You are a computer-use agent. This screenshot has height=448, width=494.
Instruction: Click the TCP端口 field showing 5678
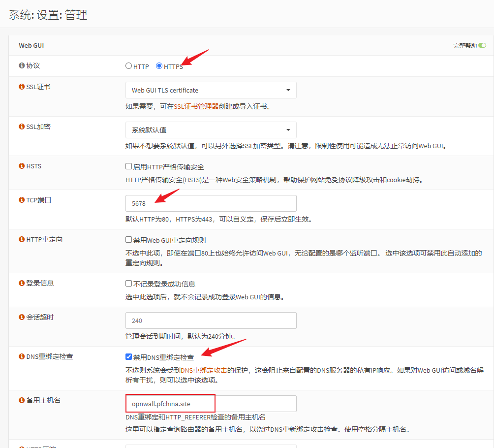coord(211,203)
